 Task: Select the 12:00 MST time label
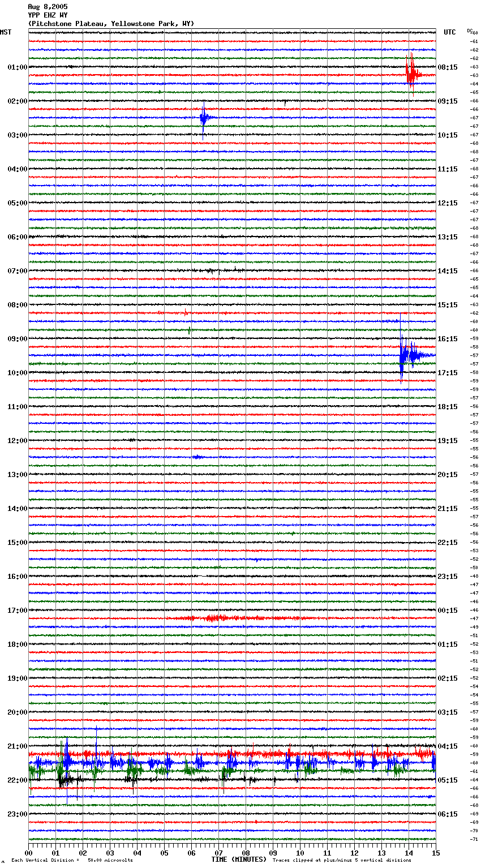coord(18,441)
